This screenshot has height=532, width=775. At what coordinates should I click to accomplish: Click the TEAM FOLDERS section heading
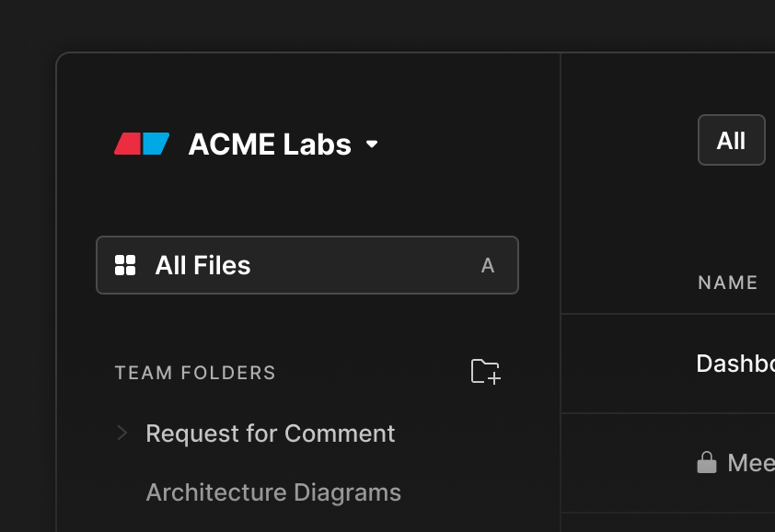tap(195, 373)
